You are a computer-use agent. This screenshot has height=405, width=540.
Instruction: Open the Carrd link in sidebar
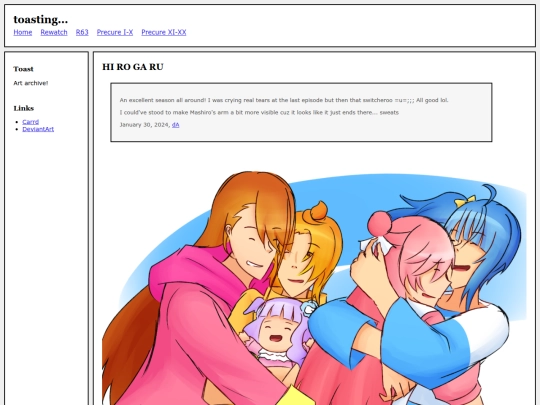[x=31, y=122]
